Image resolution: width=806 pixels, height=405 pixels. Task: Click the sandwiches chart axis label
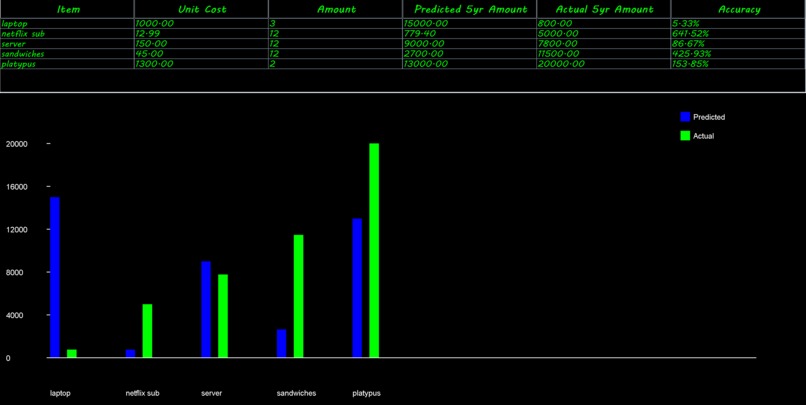[296, 393]
